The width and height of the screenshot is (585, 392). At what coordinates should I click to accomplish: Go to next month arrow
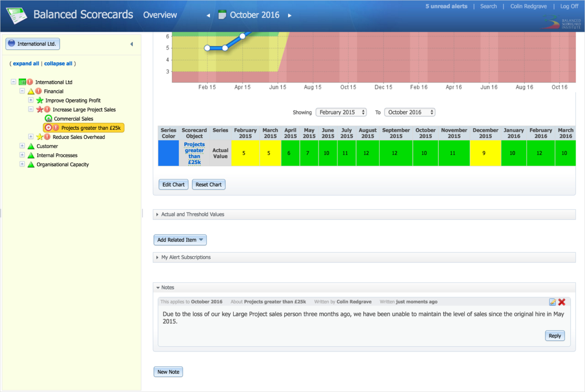click(x=289, y=15)
